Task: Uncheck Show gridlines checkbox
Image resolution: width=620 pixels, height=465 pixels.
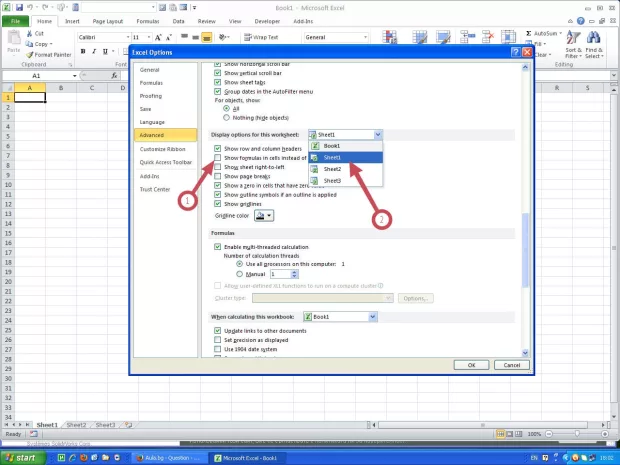Action: coord(218,203)
